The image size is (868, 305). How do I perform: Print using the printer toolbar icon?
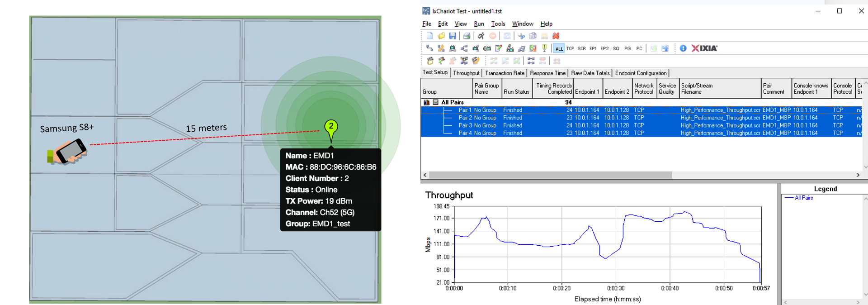467,36
